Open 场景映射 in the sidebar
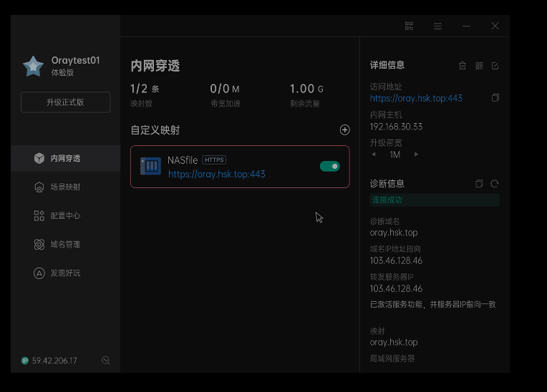This screenshot has height=392, width=547. (66, 187)
